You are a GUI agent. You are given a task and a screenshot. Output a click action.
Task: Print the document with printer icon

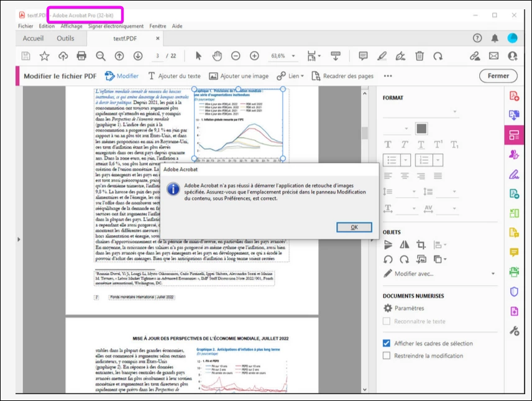tap(81, 56)
